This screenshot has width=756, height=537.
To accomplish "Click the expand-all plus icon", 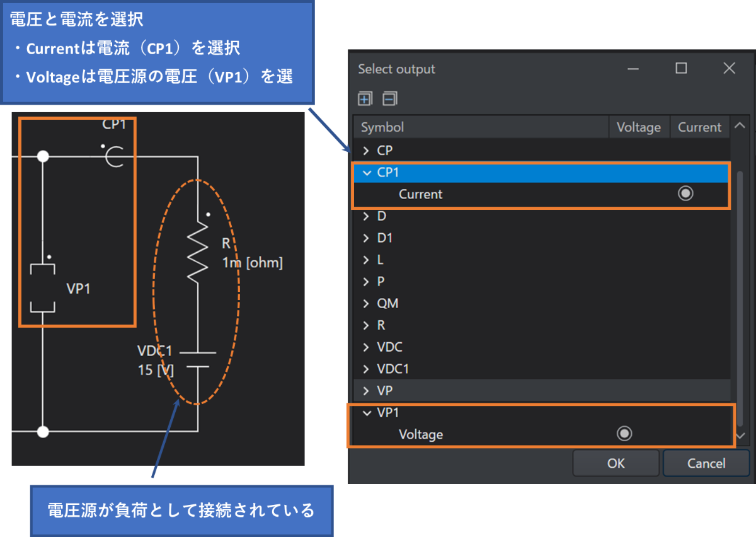I will point(365,98).
